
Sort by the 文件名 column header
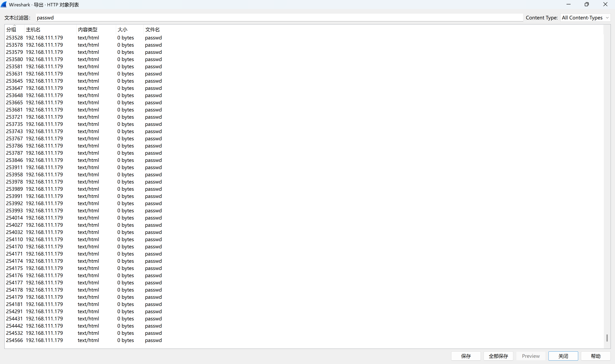[152, 30]
